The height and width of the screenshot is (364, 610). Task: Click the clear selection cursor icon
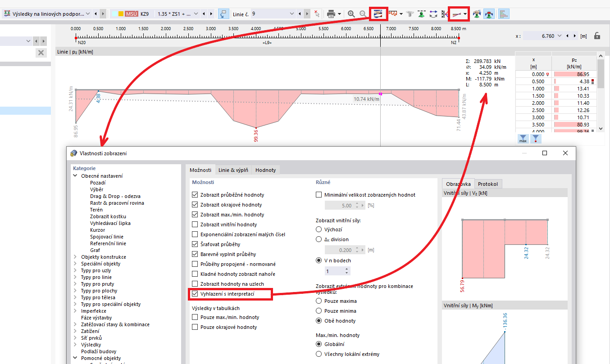pyautogui.click(x=317, y=14)
